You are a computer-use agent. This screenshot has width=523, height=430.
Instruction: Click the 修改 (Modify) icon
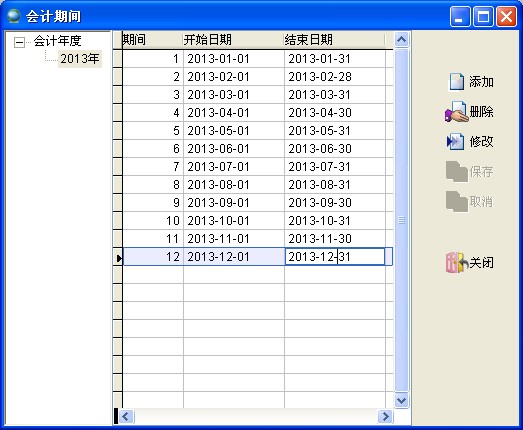(455, 142)
